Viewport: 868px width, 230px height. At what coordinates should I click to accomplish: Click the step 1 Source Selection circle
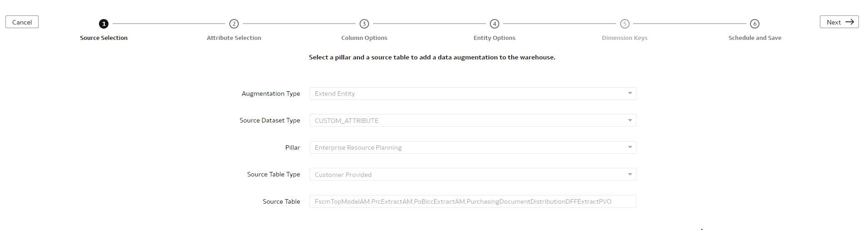point(104,24)
